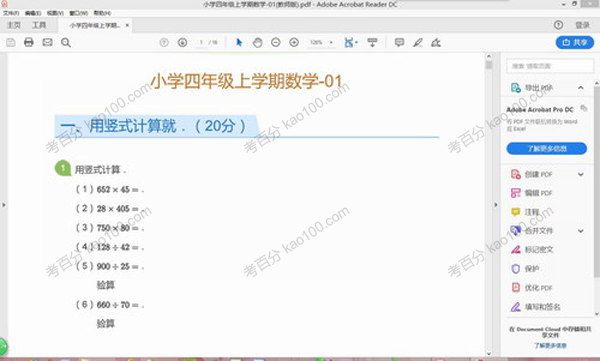Image resolution: width=600 pixels, height=361 pixels.
Task: Activate the Hand pan tool
Action: (x=258, y=42)
